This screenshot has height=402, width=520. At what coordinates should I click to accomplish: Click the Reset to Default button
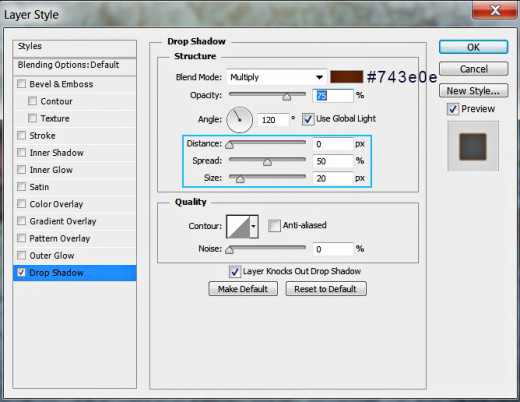click(x=326, y=289)
